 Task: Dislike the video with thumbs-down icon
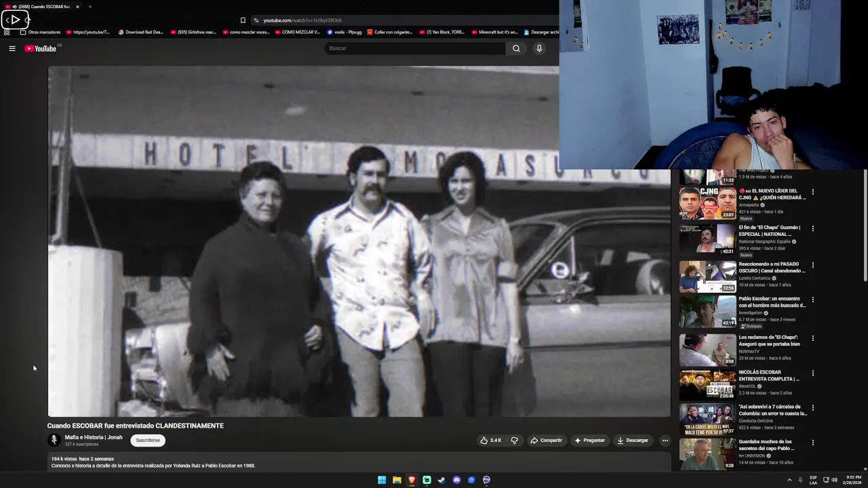coord(515,441)
